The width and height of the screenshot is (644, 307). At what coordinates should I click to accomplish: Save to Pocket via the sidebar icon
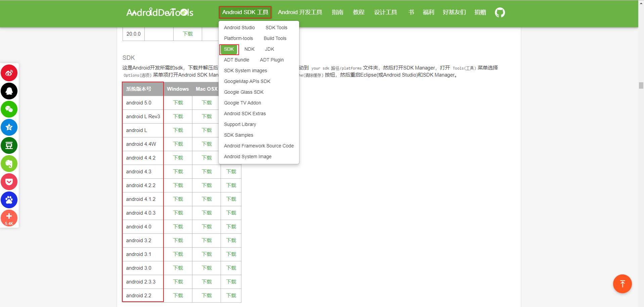[9, 182]
